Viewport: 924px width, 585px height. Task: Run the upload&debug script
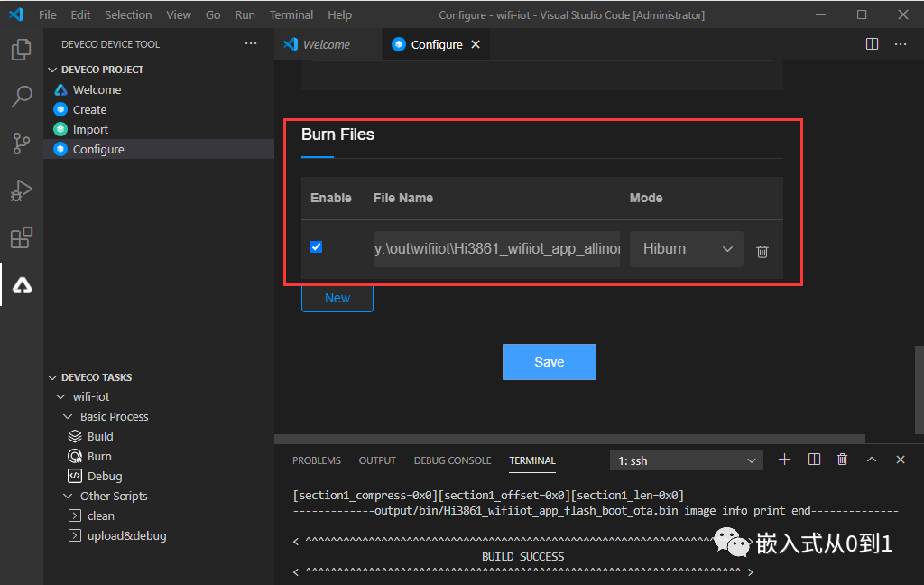pyautogui.click(x=126, y=535)
